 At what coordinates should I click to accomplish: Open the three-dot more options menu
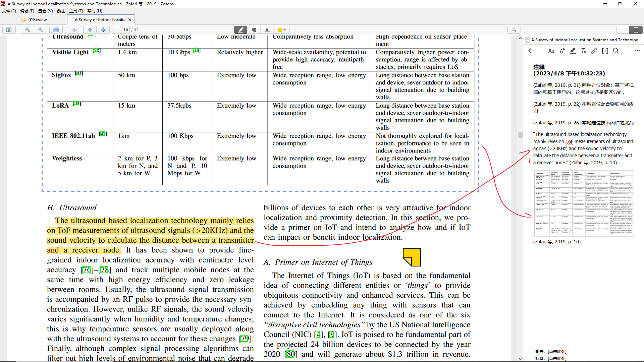pyautogui.click(x=637, y=51)
